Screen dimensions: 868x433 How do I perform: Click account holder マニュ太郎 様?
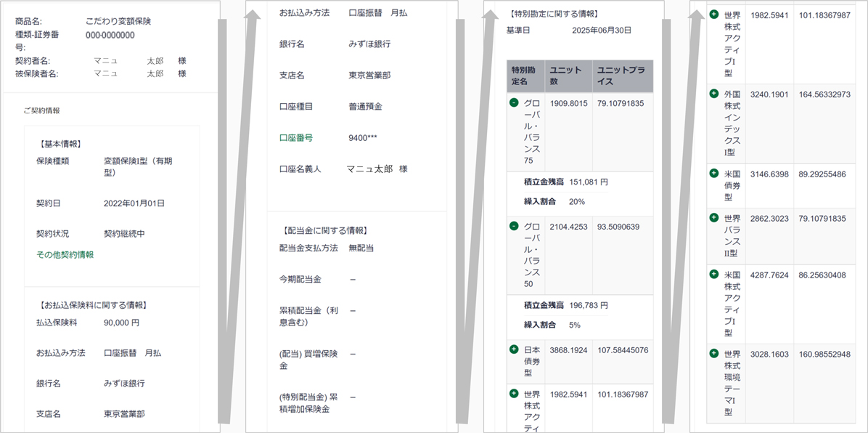tap(377, 169)
